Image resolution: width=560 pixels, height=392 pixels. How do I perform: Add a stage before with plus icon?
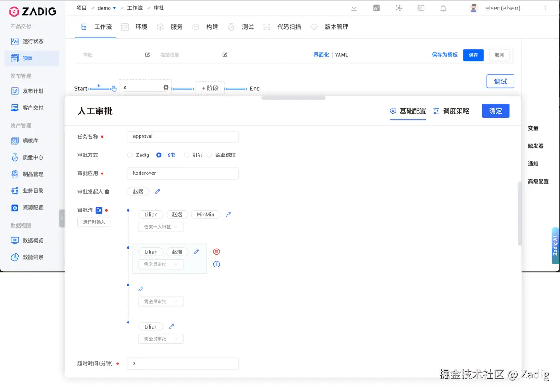coord(99,86)
